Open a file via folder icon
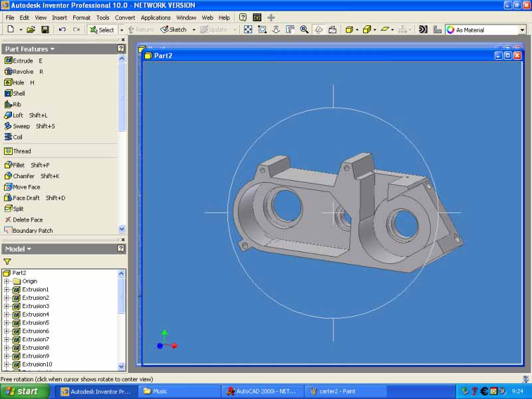The height and width of the screenshot is (399, 532). point(31,29)
